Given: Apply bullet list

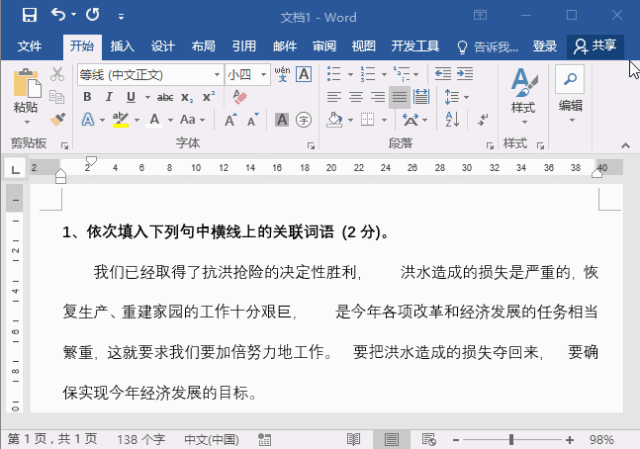Looking at the screenshot, I should (x=334, y=74).
